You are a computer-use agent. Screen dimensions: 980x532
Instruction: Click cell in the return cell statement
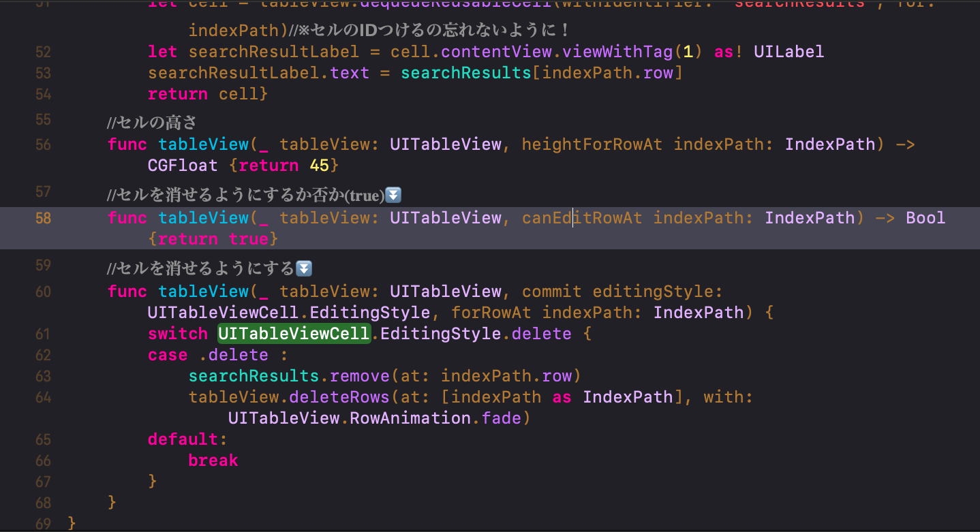(239, 95)
